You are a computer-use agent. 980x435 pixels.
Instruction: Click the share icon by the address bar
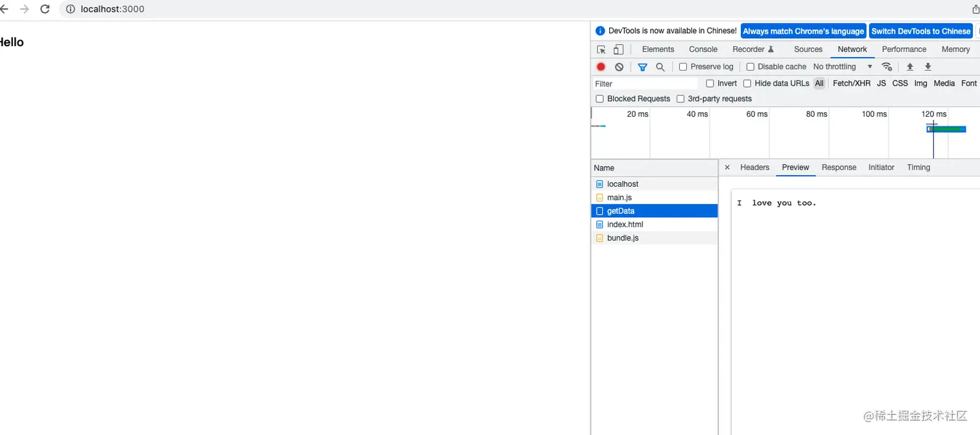click(976, 9)
